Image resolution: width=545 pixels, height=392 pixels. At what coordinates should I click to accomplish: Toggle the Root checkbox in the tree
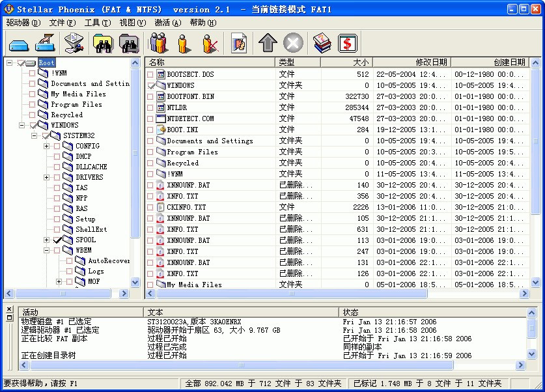click(x=21, y=63)
